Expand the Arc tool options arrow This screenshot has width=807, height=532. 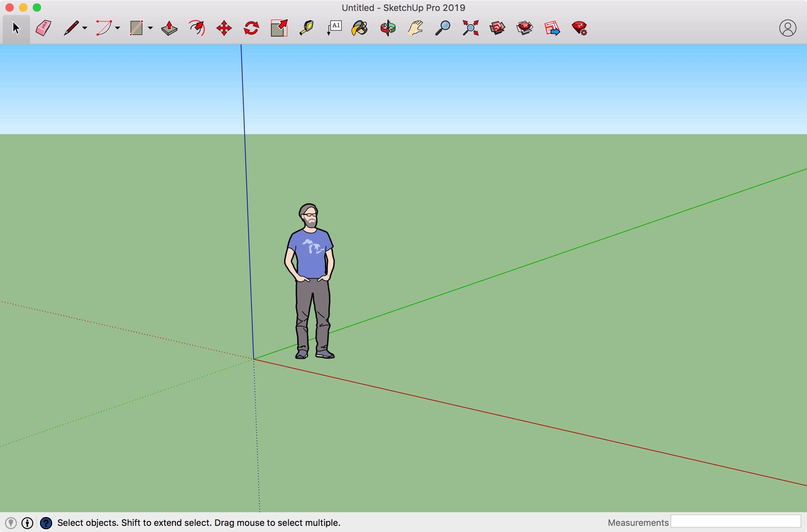pyautogui.click(x=117, y=28)
